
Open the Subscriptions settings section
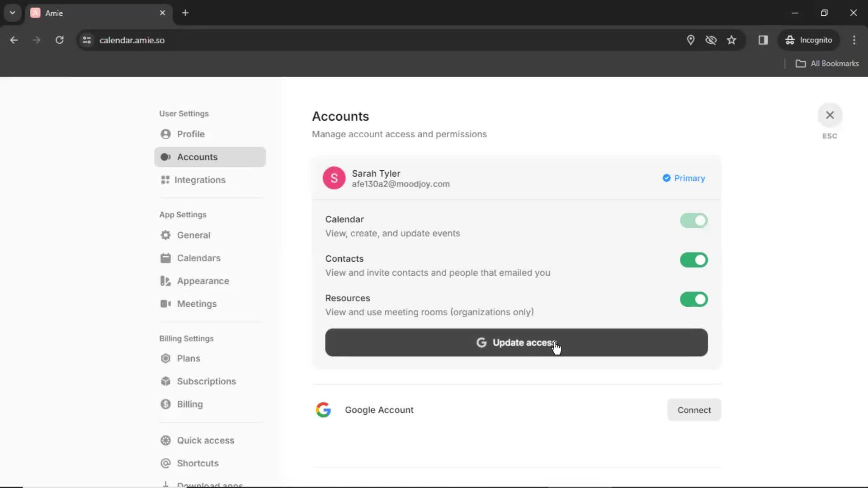coord(206,381)
